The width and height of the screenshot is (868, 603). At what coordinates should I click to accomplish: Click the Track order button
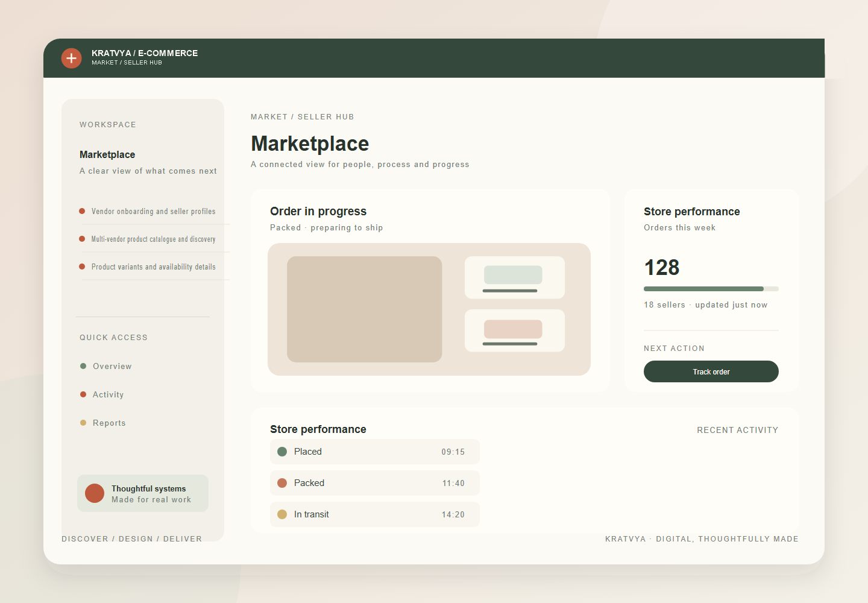pos(711,371)
